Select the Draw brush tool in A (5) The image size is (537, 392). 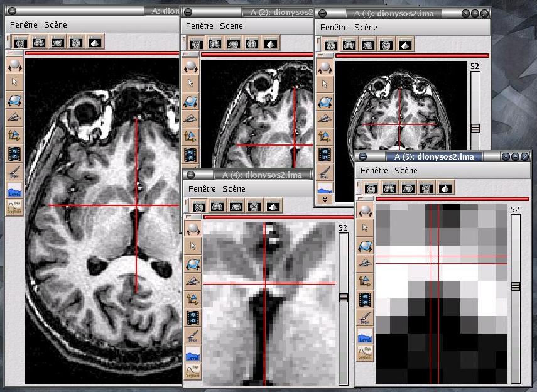pyautogui.click(x=365, y=317)
